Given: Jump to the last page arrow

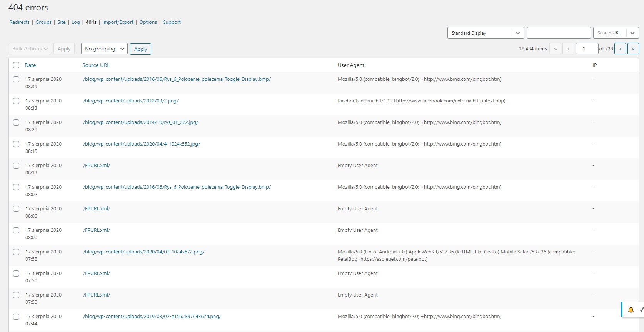Looking at the screenshot, I should tap(633, 49).
